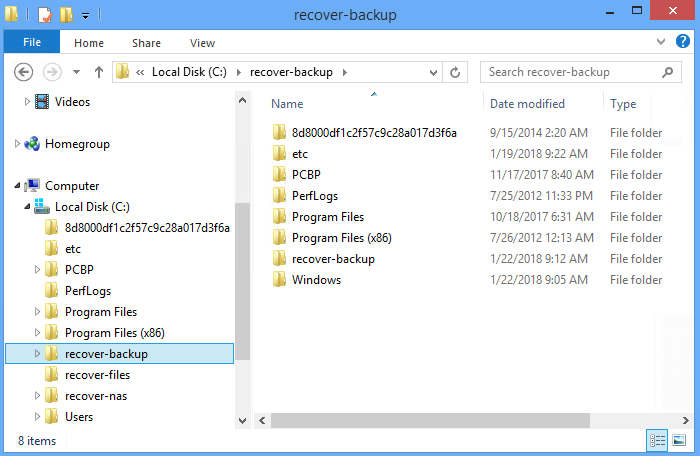Open the File ribbon tab

click(32, 42)
